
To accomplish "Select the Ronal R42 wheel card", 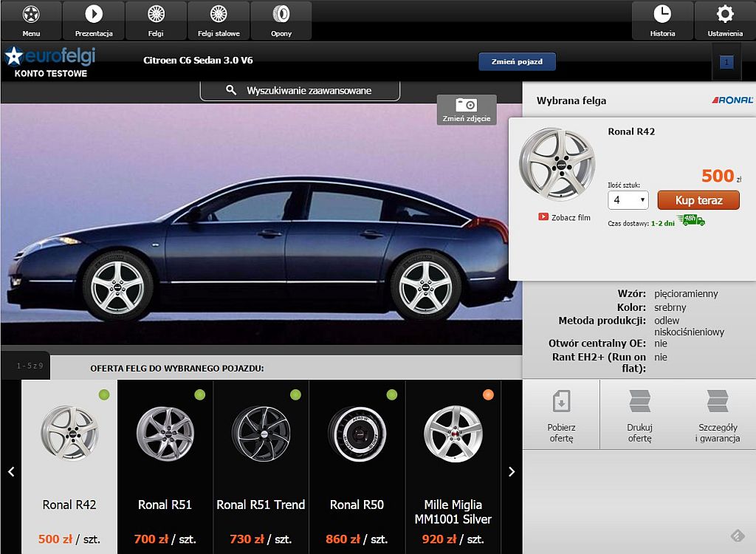I will [69, 467].
